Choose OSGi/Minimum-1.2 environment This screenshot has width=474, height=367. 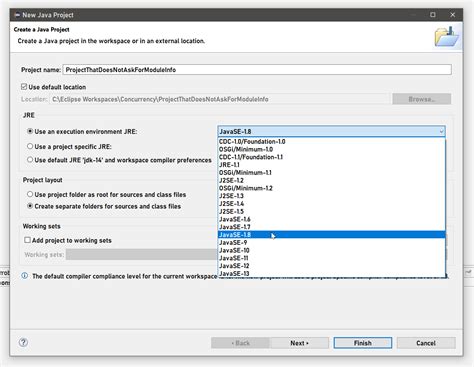pos(332,188)
